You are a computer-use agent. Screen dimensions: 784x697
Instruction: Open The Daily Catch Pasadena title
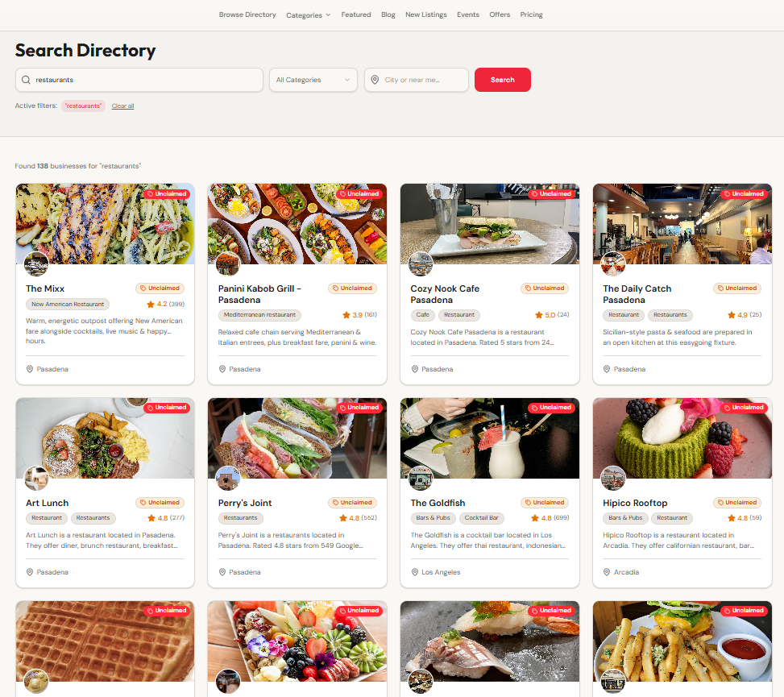tap(637, 294)
